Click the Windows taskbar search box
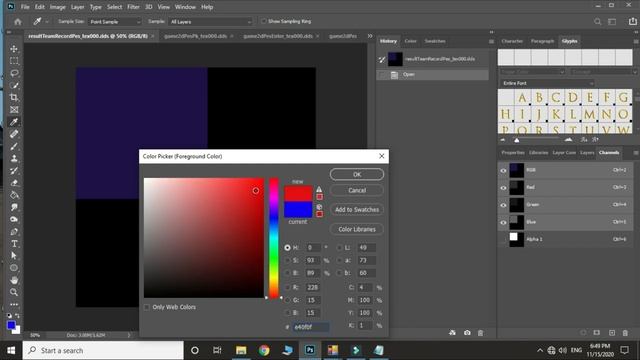This screenshot has height=360, width=640. [x=103, y=350]
